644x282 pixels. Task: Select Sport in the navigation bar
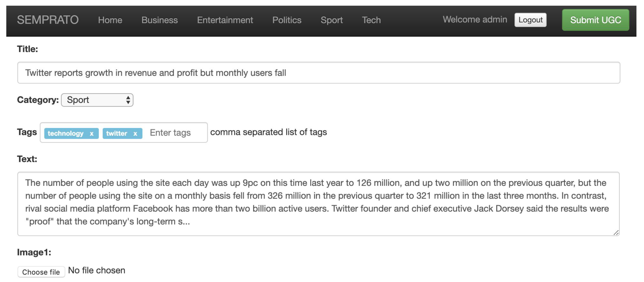(x=332, y=20)
